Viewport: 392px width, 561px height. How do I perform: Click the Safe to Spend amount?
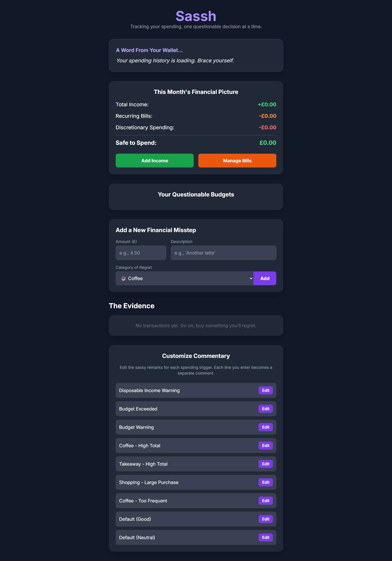268,143
